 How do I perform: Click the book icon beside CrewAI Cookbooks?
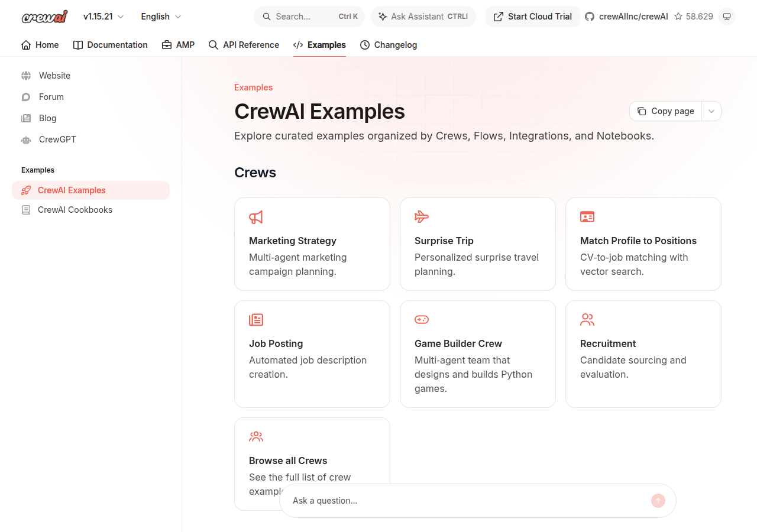point(26,210)
